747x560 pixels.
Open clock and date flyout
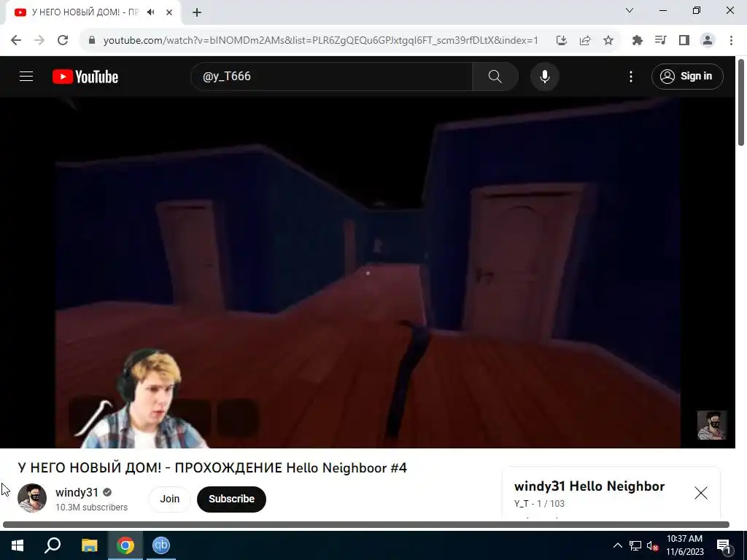pyautogui.click(x=684, y=545)
